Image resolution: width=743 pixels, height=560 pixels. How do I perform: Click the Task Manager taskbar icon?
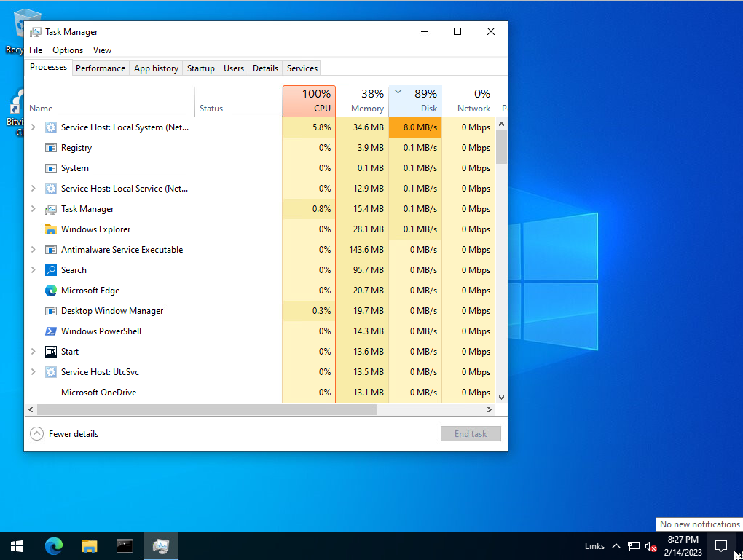pos(161,546)
